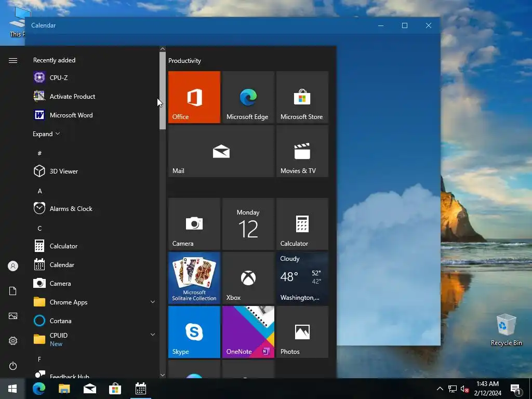532x399 pixels.
Task: Open the OneNote tile
Action: click(x=248, y=332)
